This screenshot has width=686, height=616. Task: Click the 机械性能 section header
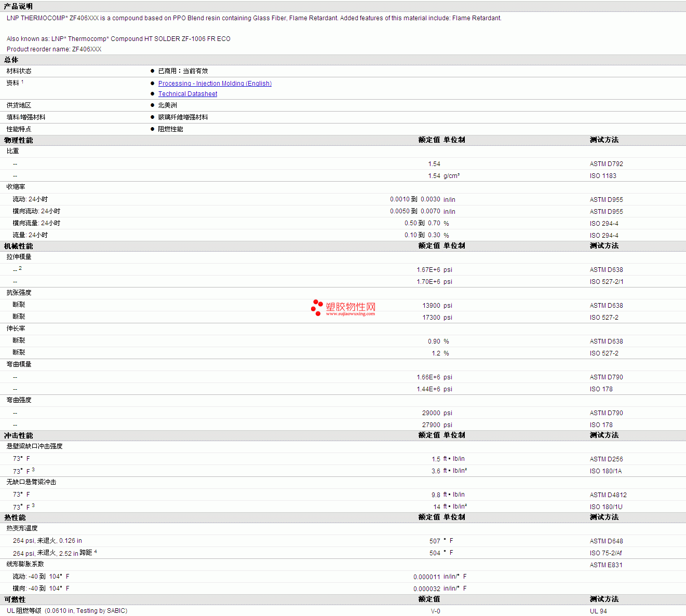(x=19, y=246)
